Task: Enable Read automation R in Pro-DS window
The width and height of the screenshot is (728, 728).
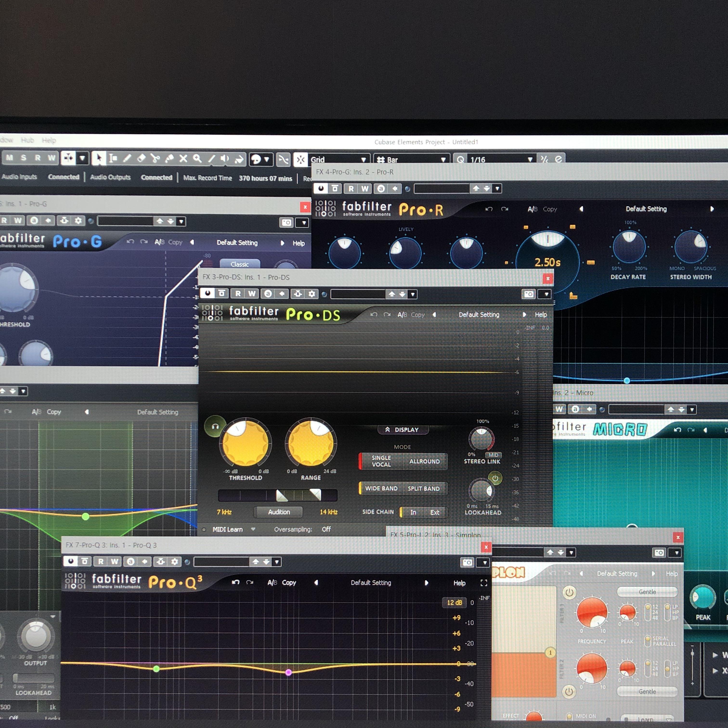Action: point(238,293)
